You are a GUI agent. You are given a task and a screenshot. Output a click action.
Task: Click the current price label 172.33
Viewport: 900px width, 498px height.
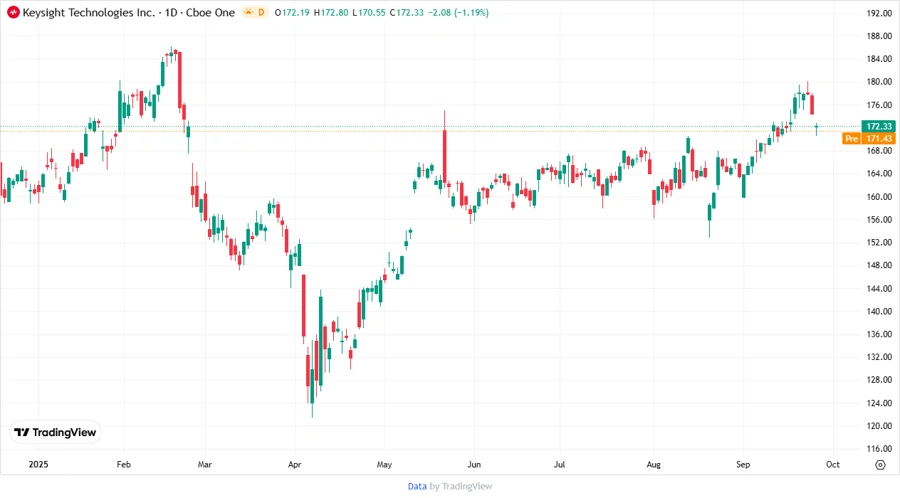[878, 126]
